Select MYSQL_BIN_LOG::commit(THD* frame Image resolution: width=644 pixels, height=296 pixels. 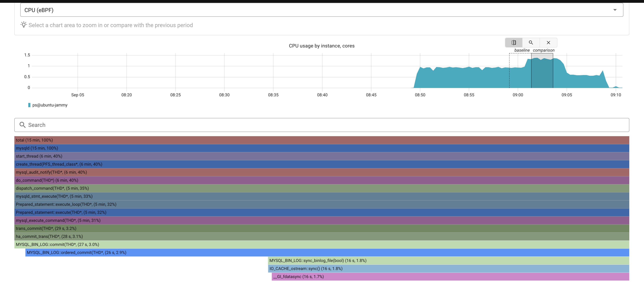321,245
